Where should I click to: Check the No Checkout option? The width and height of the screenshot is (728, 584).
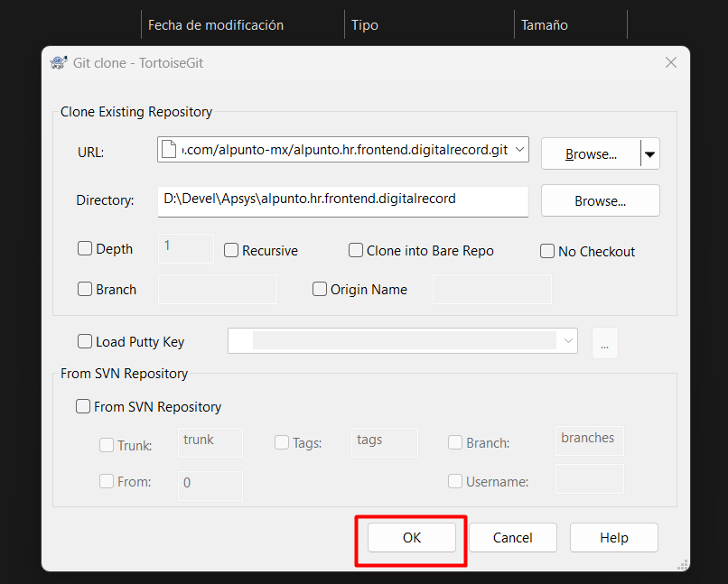pyautogui.click(x=547, y=252)
